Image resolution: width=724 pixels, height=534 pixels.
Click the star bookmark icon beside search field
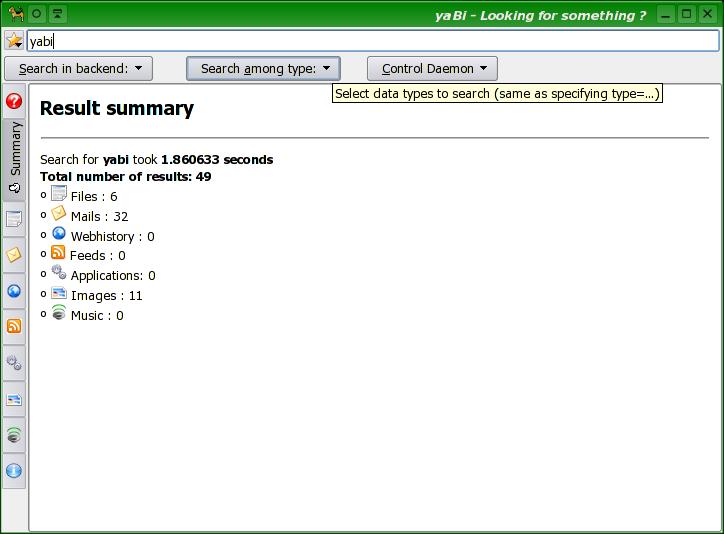click(14, 41)
